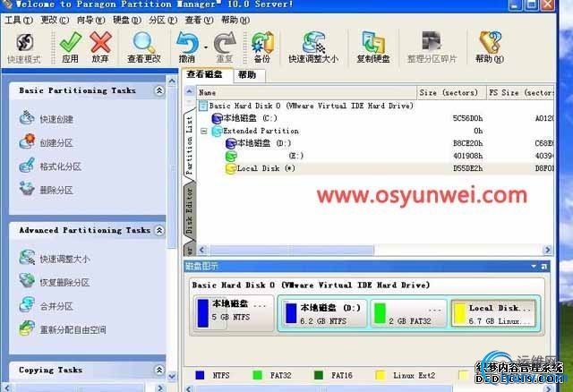573x392 pixels.
Task: Select 格式化分区 in the task sidebar
Action: [50, 166]
